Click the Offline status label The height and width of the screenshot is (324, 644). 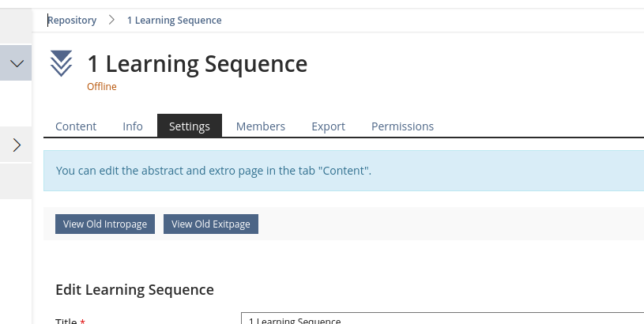pos(102,87)
